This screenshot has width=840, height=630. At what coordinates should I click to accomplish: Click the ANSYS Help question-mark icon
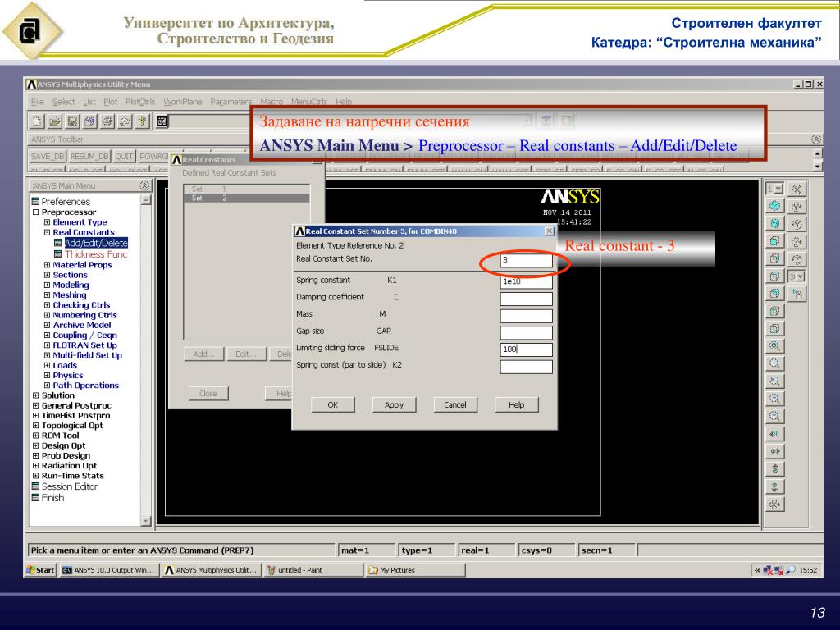143,121
